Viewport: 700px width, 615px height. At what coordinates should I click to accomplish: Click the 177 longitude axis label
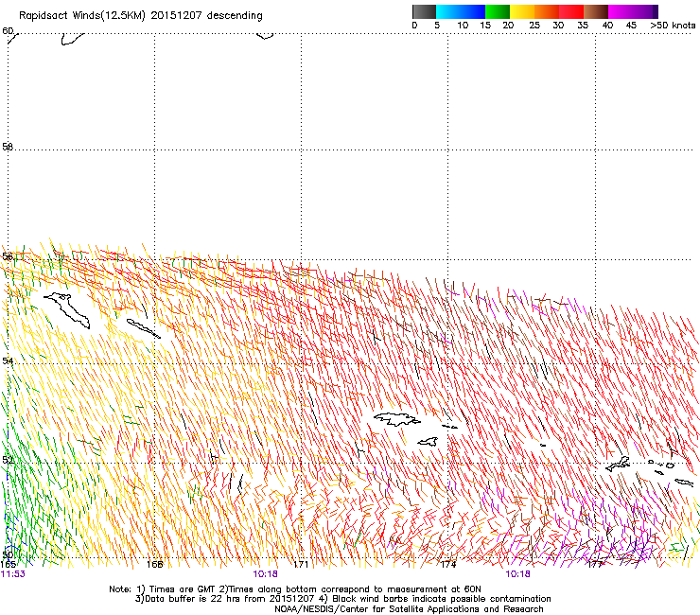coord(595,565)
